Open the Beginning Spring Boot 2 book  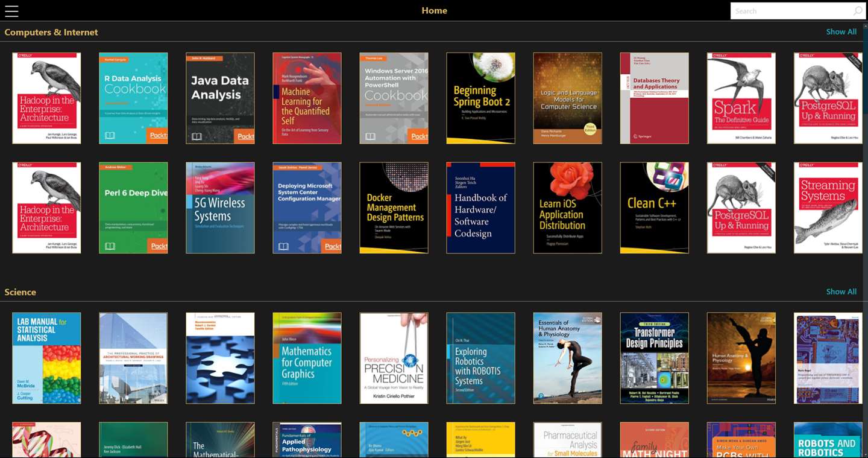point(480,98)
